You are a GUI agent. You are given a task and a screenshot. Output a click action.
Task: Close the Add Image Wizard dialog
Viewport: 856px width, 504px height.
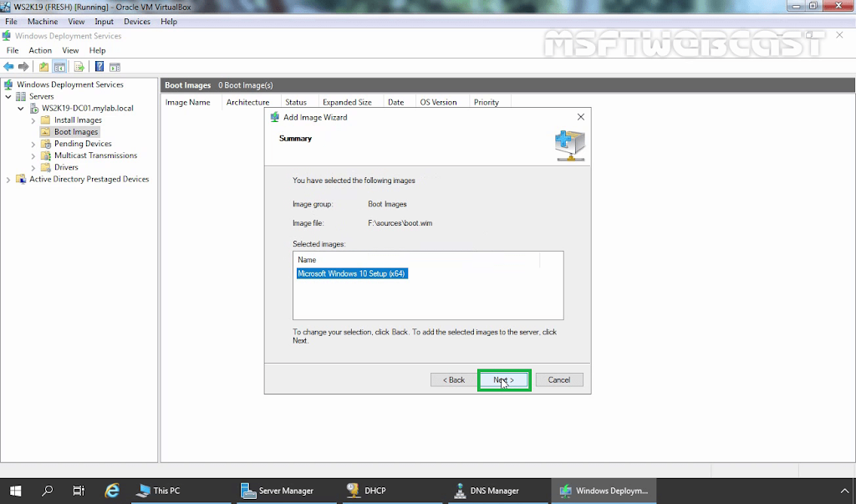pyautogui.click(x=581, y=117)
